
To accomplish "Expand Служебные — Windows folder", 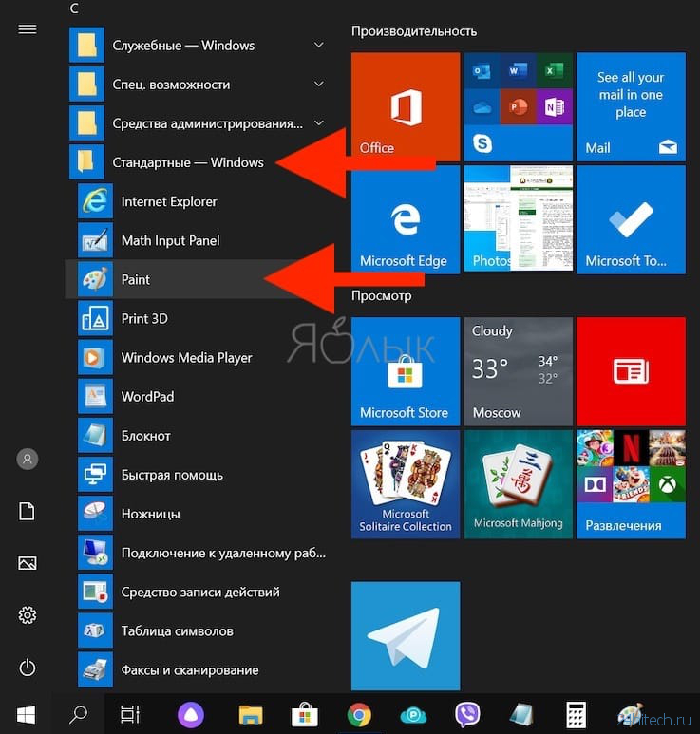I will (x=199, y=45).
